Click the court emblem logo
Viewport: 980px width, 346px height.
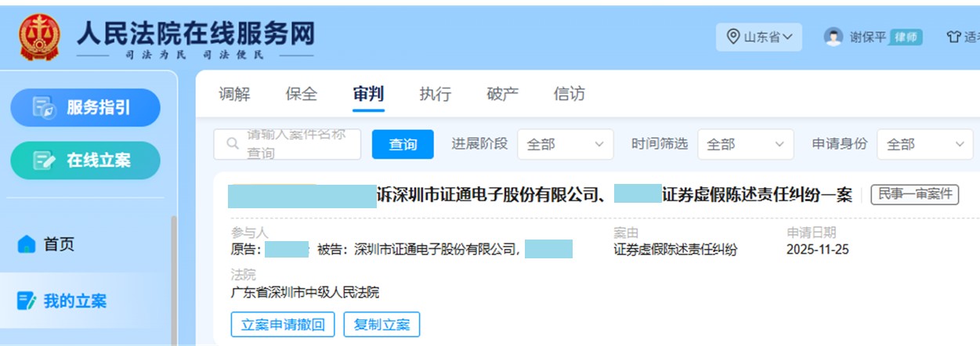39,37
